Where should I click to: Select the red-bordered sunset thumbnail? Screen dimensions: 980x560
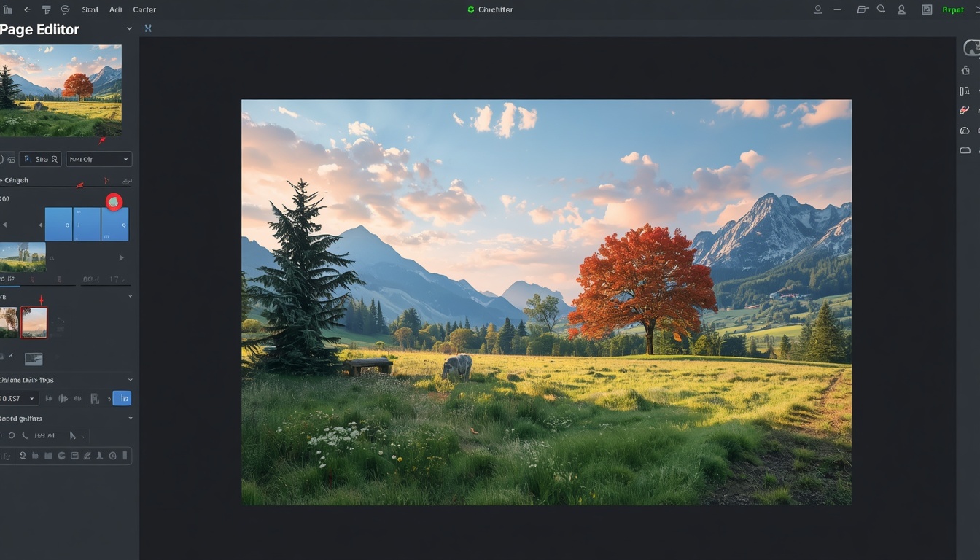(34, 322)
